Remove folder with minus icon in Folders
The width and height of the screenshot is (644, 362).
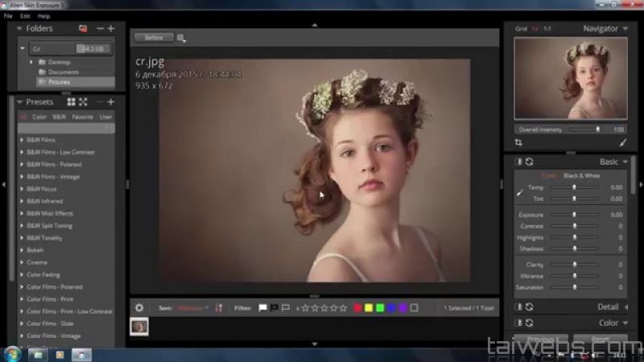pyautogui.click(x=100, y=28)
